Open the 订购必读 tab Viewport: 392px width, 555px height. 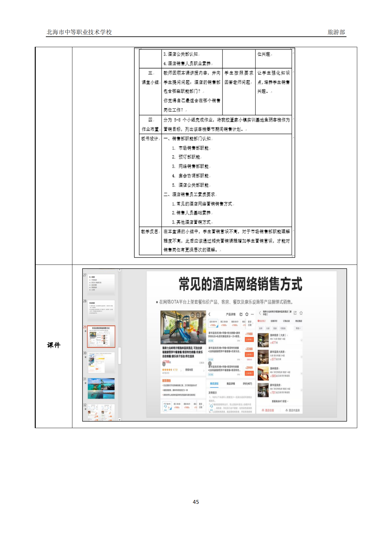coord(286,321)
